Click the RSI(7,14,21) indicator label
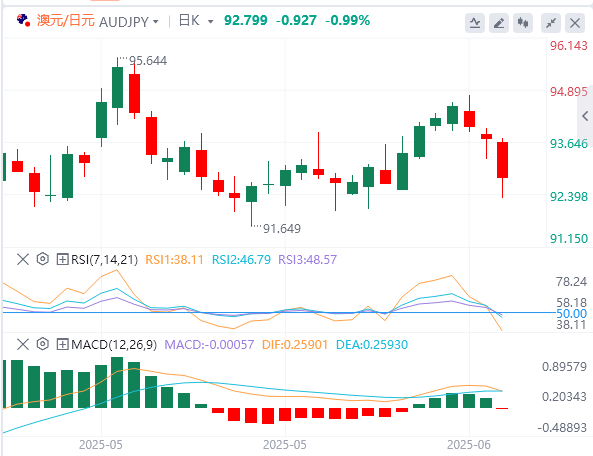The image size is (593, 456). tap(104, 260)
